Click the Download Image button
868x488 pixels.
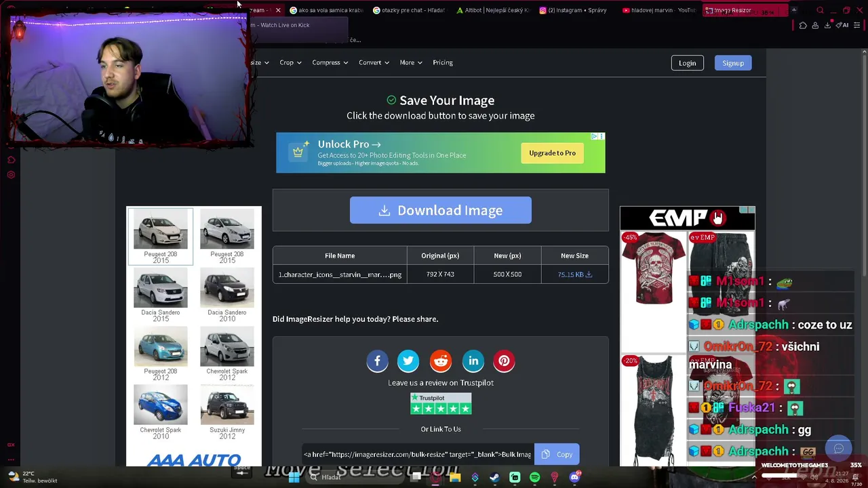tap(441, 210)
